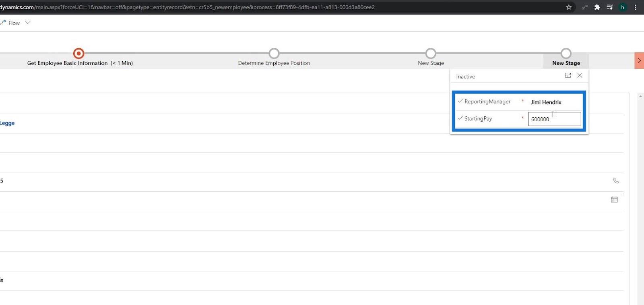Bookmark this page with the star icon
Screen dimensions: 644x305
tap(569, 7)
